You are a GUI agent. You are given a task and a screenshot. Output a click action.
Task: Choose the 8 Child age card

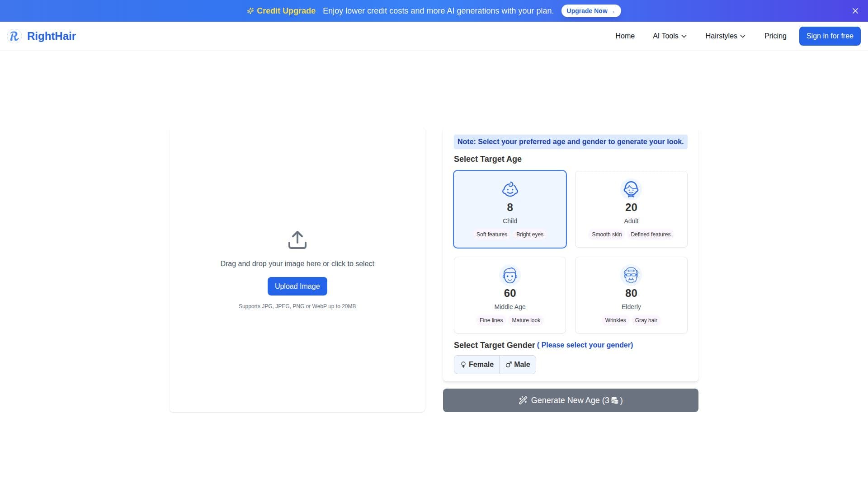point(510,209)
